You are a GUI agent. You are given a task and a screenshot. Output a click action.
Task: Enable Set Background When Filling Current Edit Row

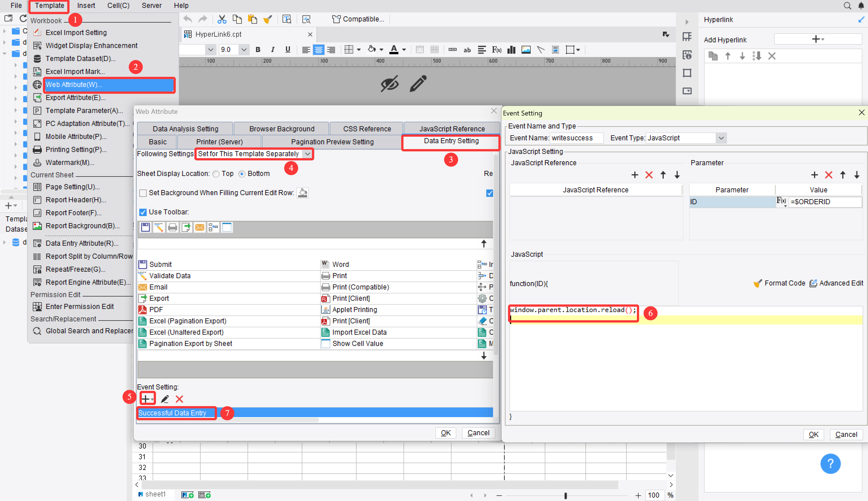click(143, 193)
